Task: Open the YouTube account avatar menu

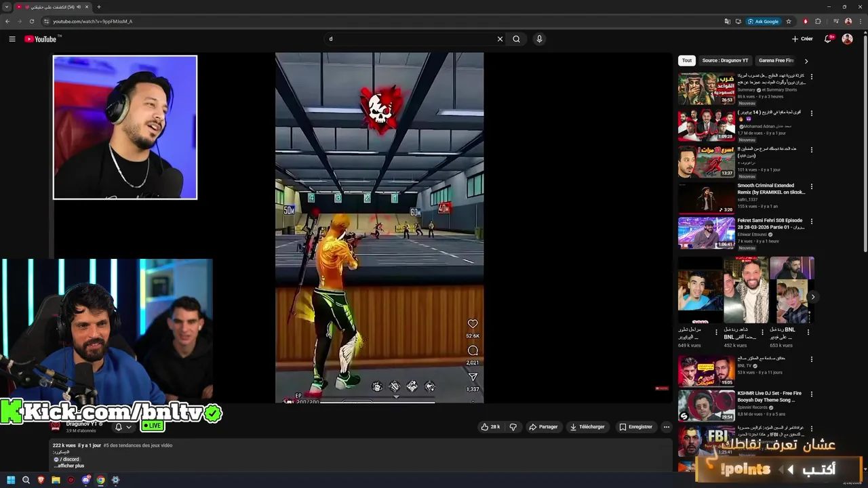Action: point(847,39)
